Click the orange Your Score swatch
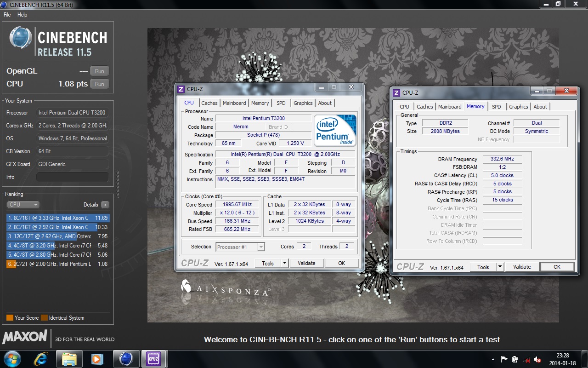Screen dimensions: 588x368 pyautogui.click(x=10, y=318)
